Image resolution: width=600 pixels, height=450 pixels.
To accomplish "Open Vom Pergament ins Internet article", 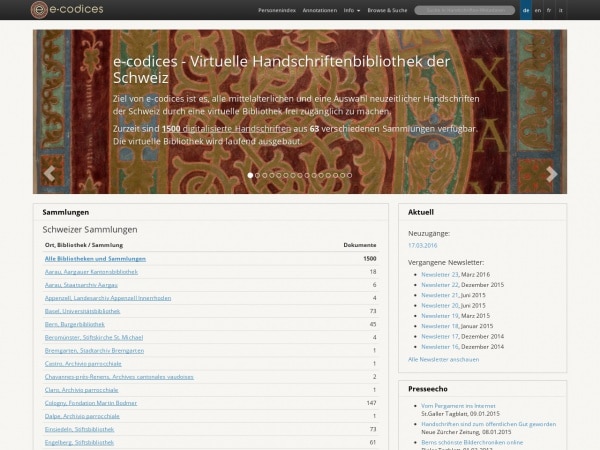I will coord(458,406).
